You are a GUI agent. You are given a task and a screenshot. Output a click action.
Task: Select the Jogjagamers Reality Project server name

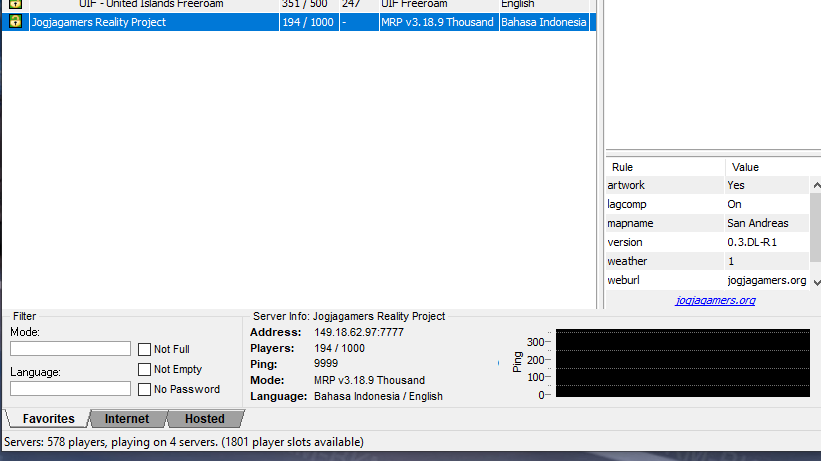pyautogui.click(x=98, y=22)
